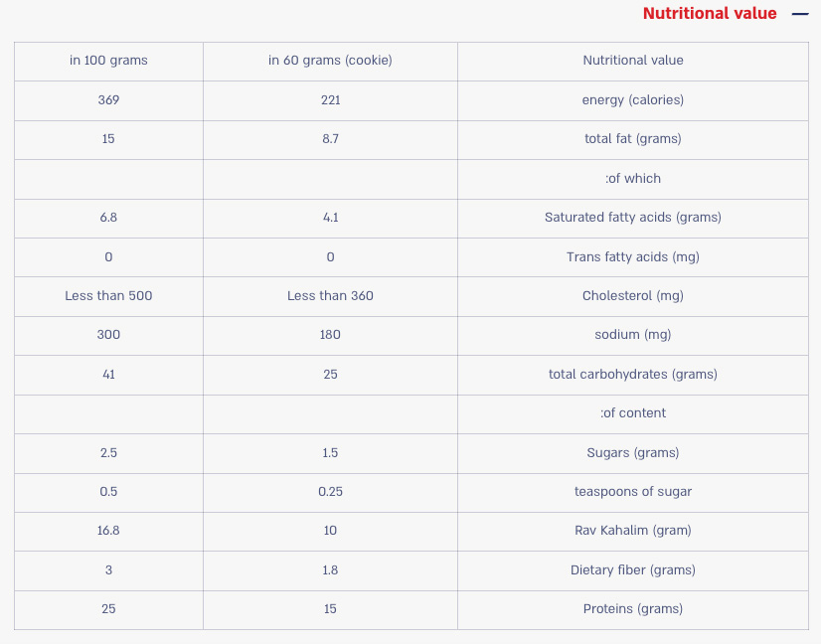Click the red Nutritional value heading
This screenshot has width=821, height=644.
click(710, 14)
